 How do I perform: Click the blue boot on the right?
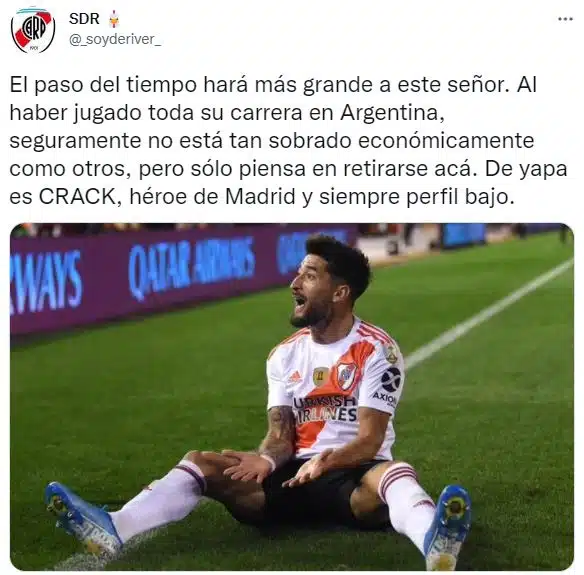[x=447, y=525]
